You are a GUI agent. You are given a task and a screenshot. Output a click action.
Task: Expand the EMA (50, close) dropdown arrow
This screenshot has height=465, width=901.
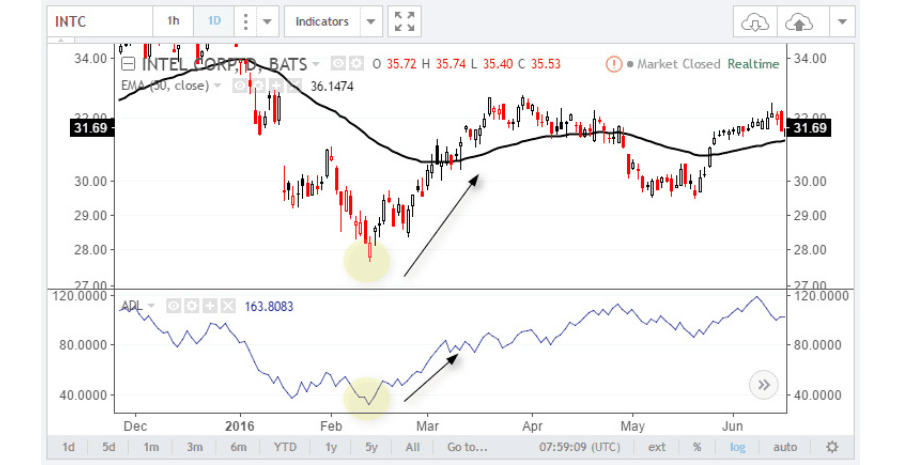217,86
